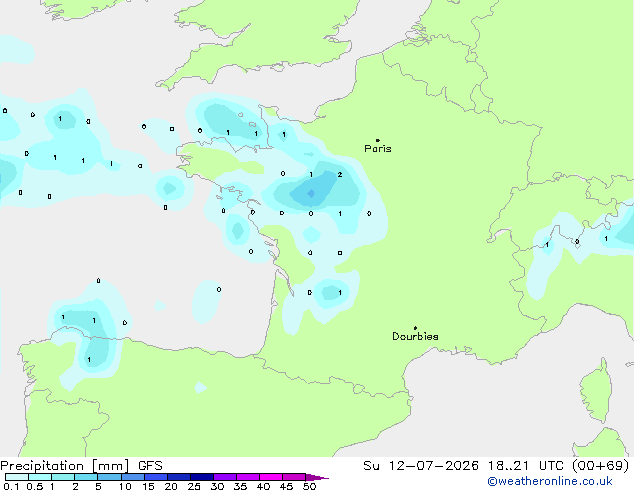Click the legend label '50'
This screenshot has height=490, width=634.
309,486
